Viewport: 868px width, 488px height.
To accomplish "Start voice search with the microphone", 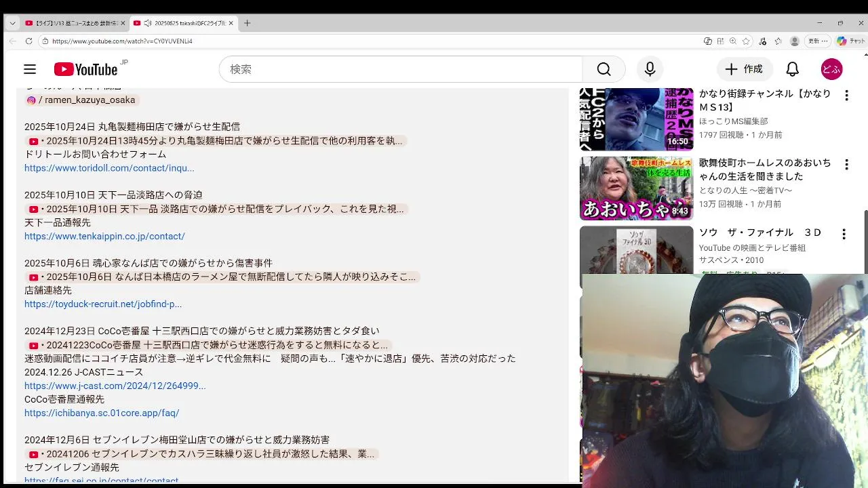I will click(650, 69).
